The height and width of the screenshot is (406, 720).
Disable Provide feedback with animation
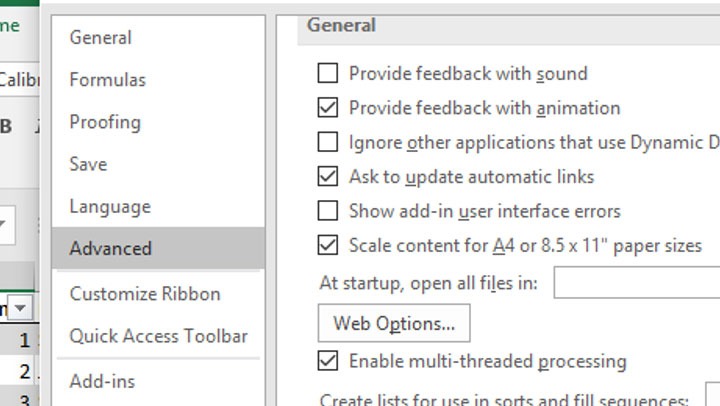(327, 107)
